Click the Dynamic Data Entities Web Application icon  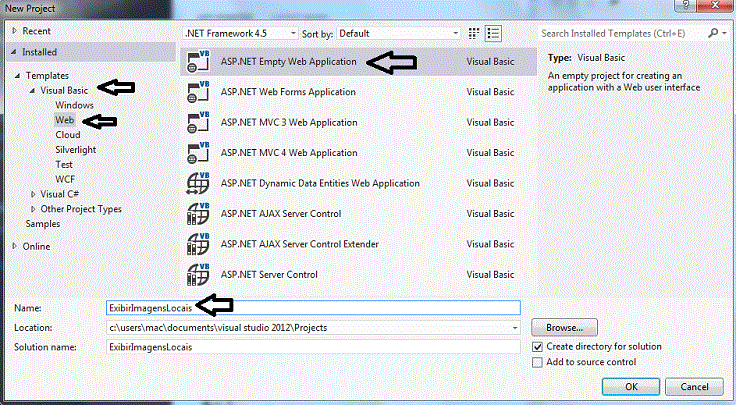tap(198, 183)
